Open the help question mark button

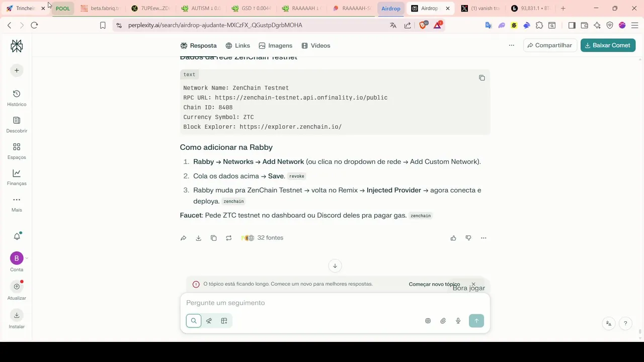click(x=625, y=323)
